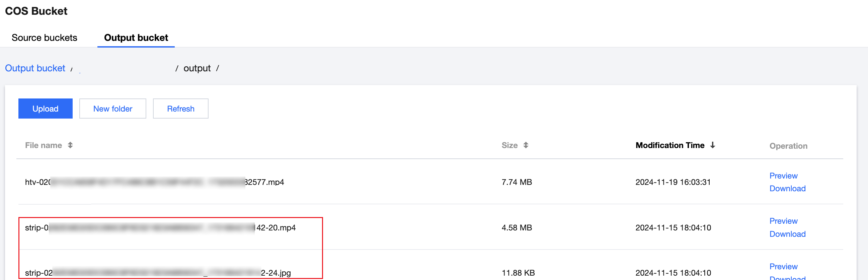Switch to the Source buckets tab
This screenshot has height=280, width=868.
tap(45, 38)
